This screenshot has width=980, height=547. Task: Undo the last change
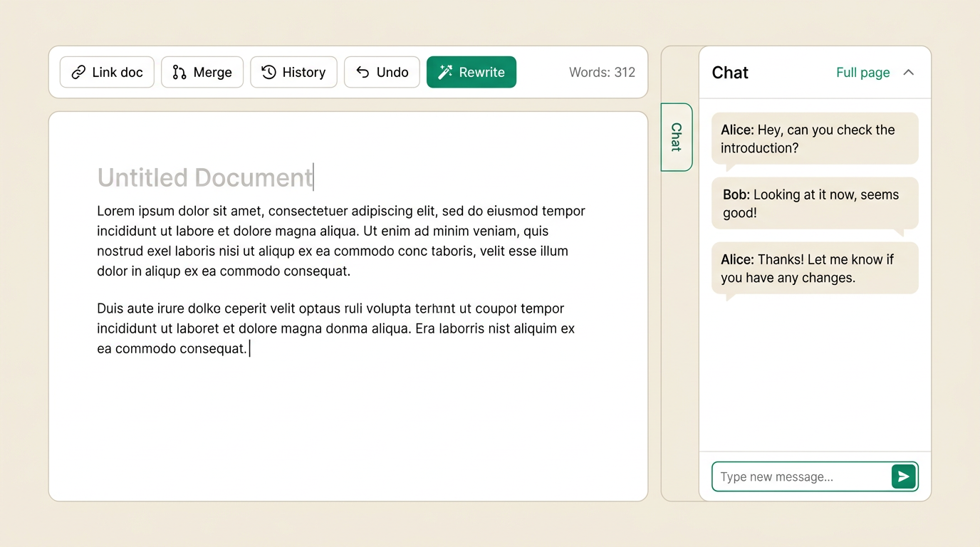point(382,72)
